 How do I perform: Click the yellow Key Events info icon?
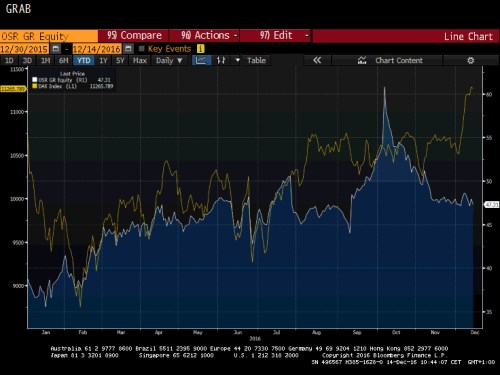[x=200, y=49]
